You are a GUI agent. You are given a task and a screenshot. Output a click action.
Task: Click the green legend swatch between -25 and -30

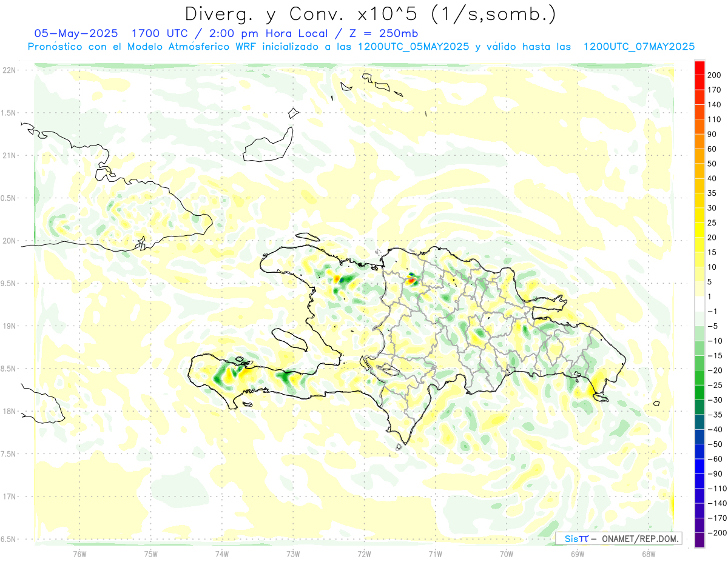pyautogui.click(x=699, y=392)
